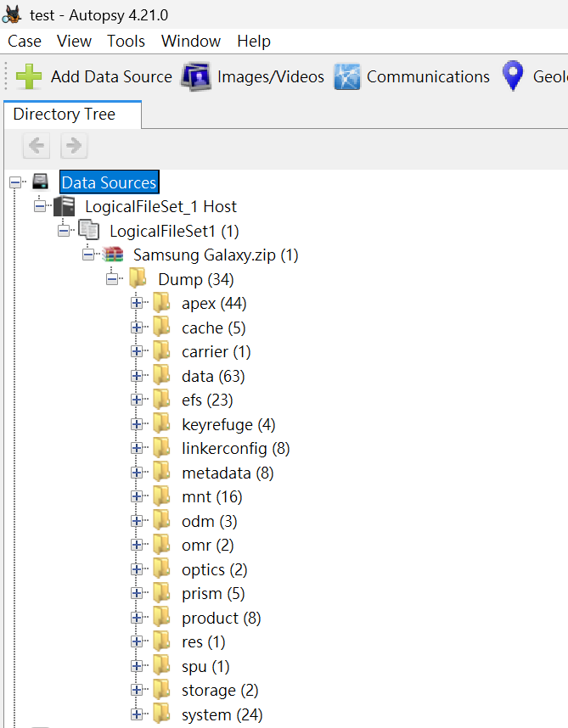Click the Autopsy application logo icon
The width and height of the screenshot is (568, 728).
coord(12,14)
